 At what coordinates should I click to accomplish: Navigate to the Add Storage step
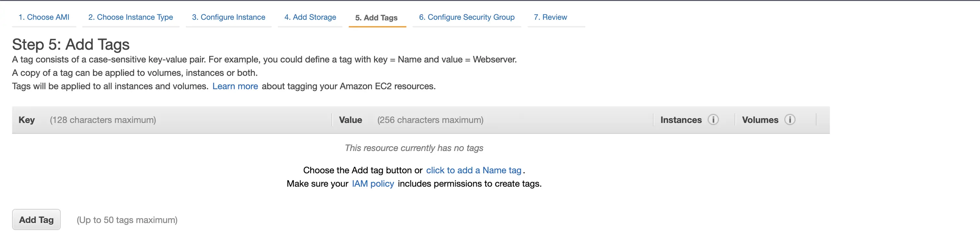tap(310, 17)
